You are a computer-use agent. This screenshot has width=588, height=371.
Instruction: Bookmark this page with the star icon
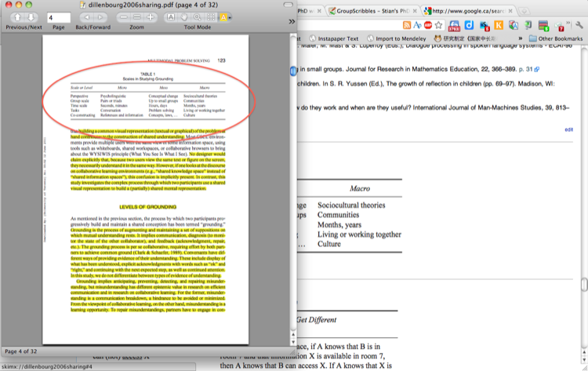tap(438, 25)
